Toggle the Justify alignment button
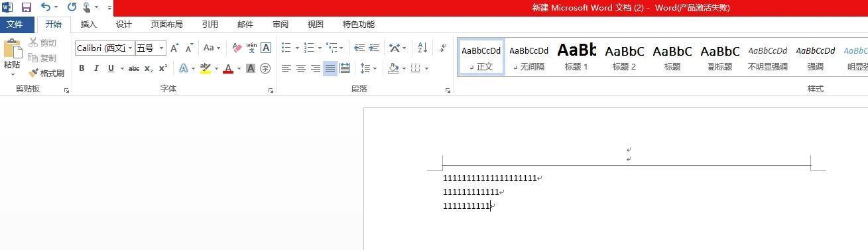868x250 pixels. click(x=330, y=68)
